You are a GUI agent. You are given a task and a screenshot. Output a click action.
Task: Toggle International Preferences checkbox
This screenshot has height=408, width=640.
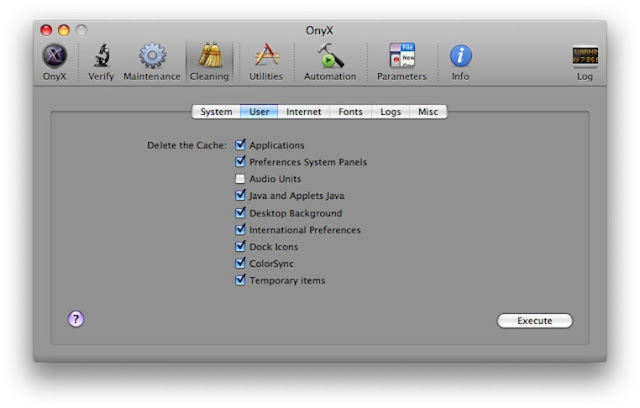click(240, 229)
